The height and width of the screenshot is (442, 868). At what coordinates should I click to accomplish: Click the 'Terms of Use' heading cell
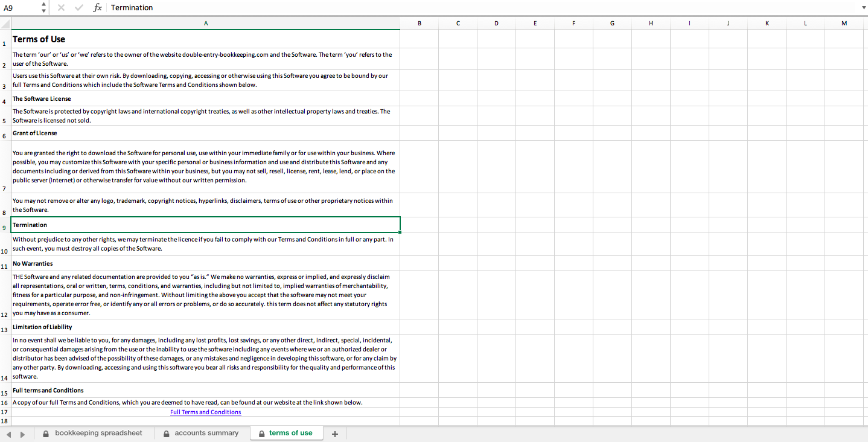(206, 39)
